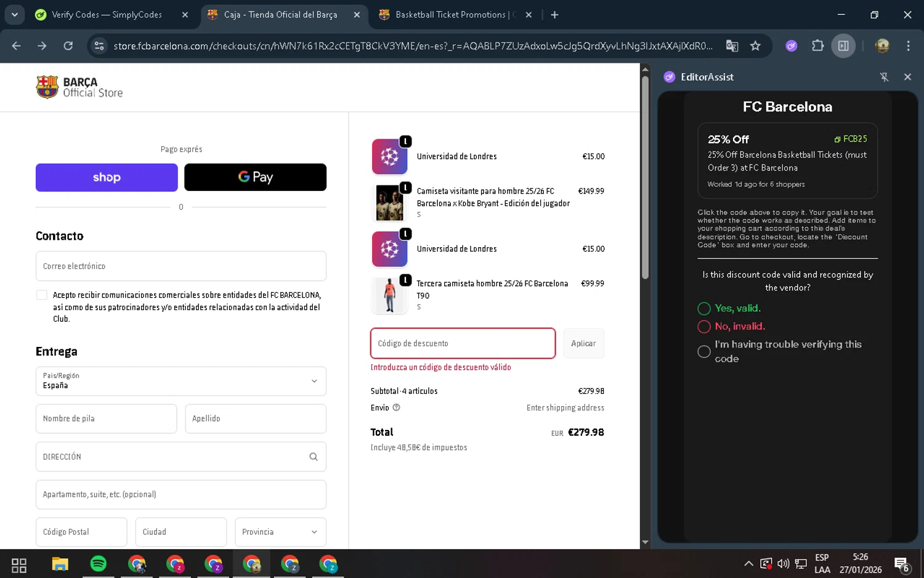Screen dimensions: 924x578
Task: Close the EditorAssist side panel
Action: pyautogui.click(x=907, y=77)
